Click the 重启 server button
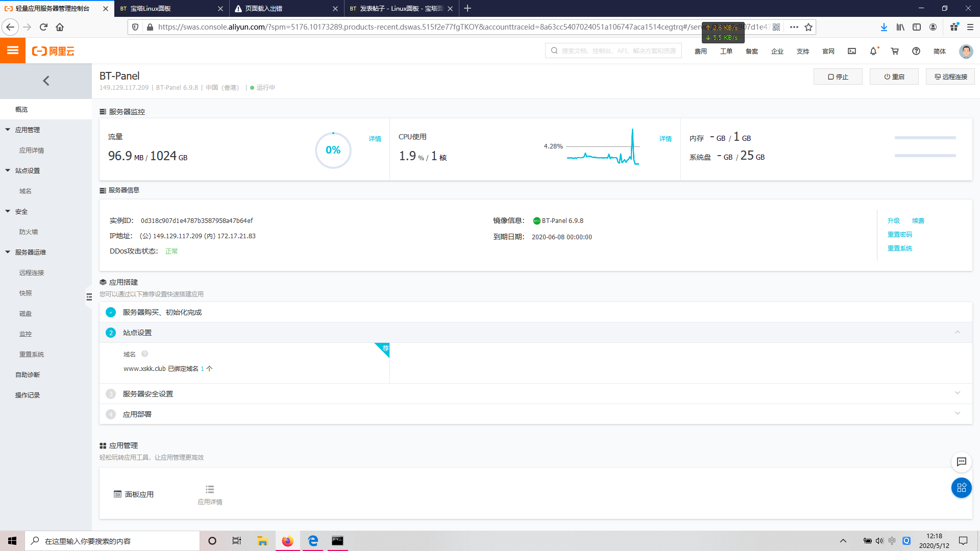This screenshot has width=980, height=551. (894, 77)
